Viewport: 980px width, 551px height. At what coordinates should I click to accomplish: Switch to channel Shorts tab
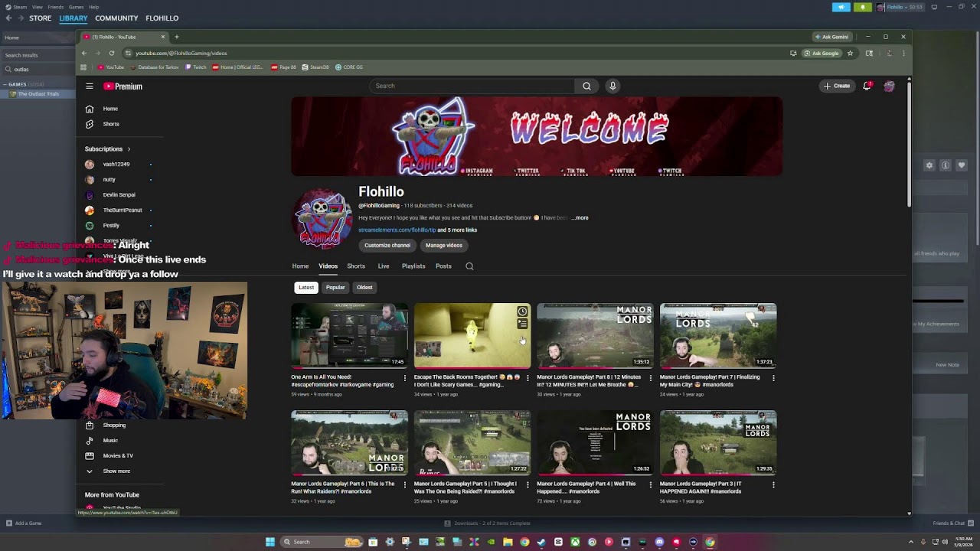356,266
